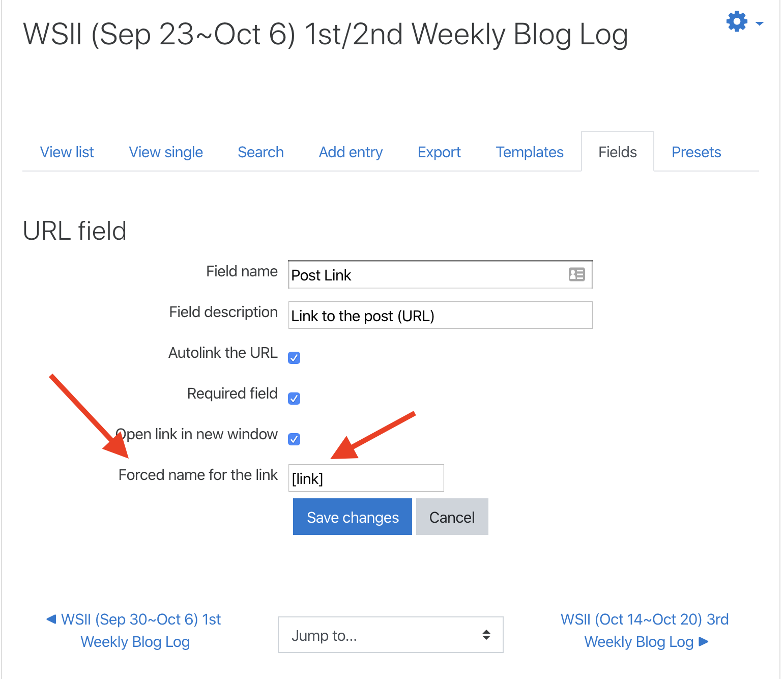Click the contact card icon in Field name
784x679 pixels.
(576, 274)
